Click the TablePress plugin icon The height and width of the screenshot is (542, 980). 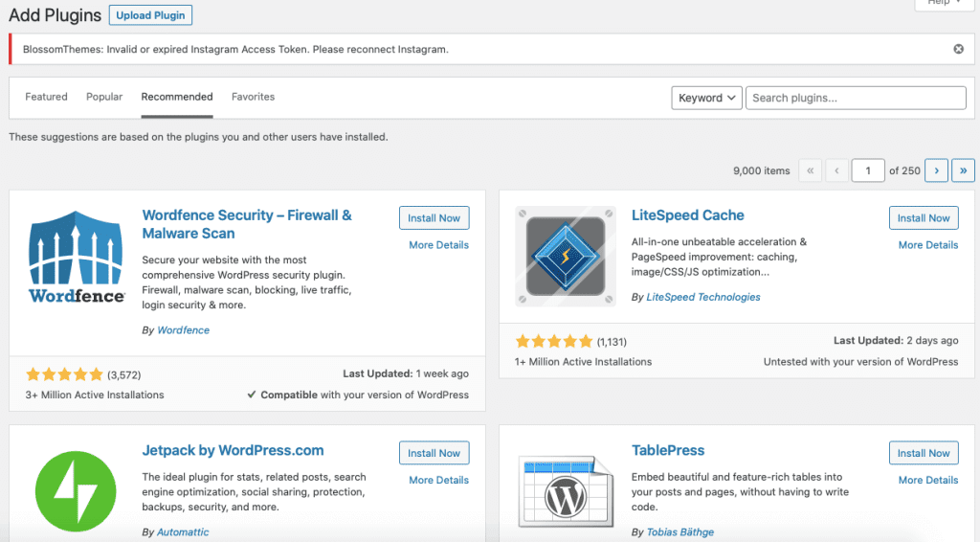tap(566, 491)
